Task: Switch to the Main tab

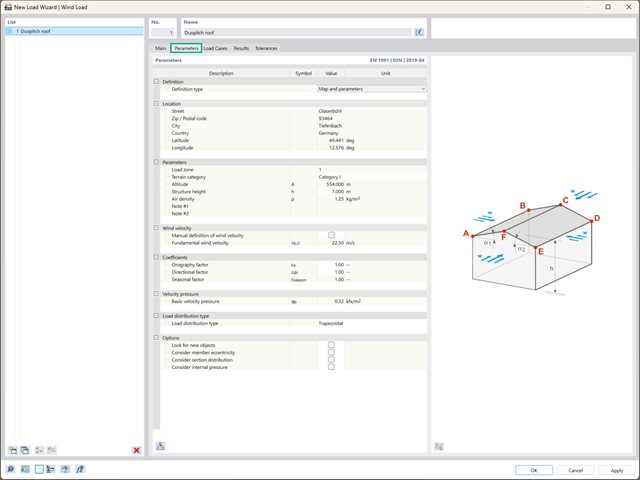Action: click(x=160, y=48)
